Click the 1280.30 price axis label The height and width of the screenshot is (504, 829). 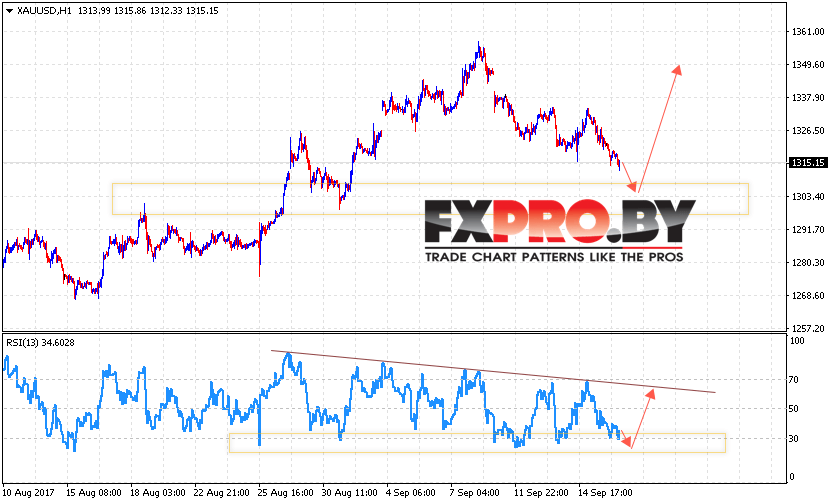[x=807, y=262]
